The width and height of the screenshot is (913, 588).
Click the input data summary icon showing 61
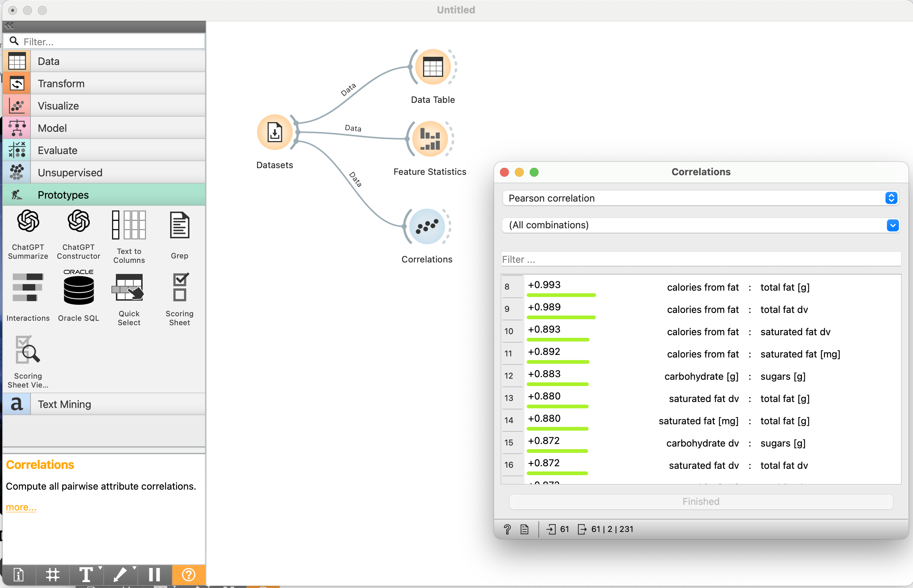[x=558, y=529]
